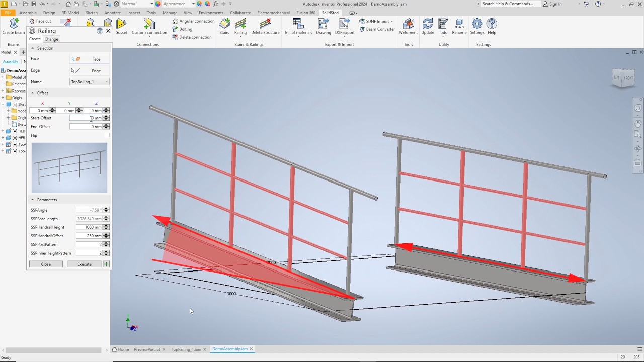Activate the Pan navigation tool
The height and width of the screenshot is (362, 644).
tap(638, 123)
